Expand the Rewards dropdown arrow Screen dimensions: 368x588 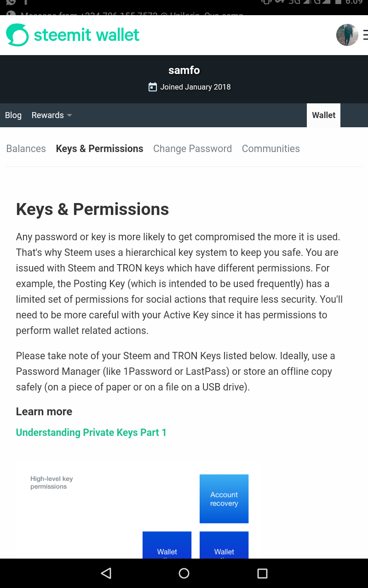click(x=69, y=115)
